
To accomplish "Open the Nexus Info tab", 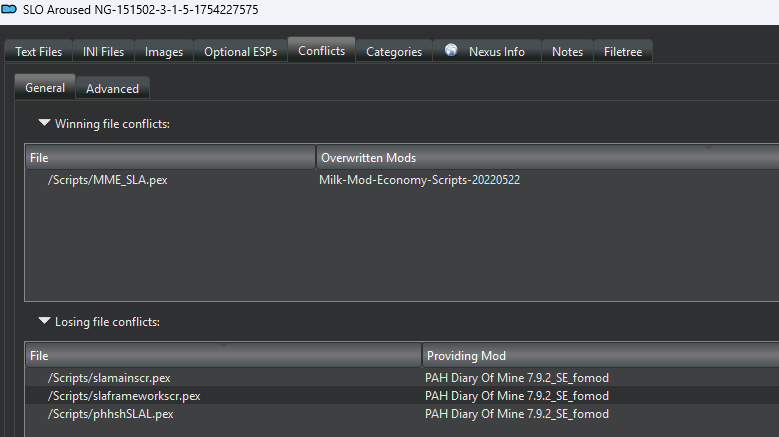I will 487,52.
